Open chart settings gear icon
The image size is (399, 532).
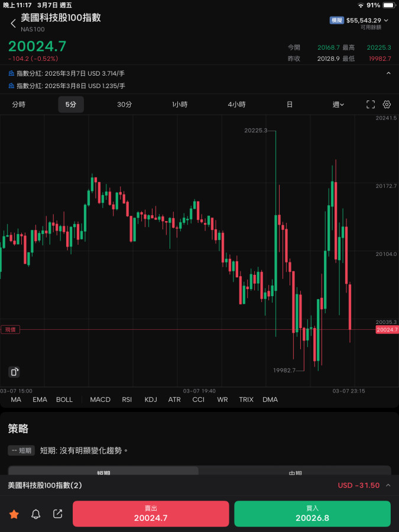[x=387, y=105]
